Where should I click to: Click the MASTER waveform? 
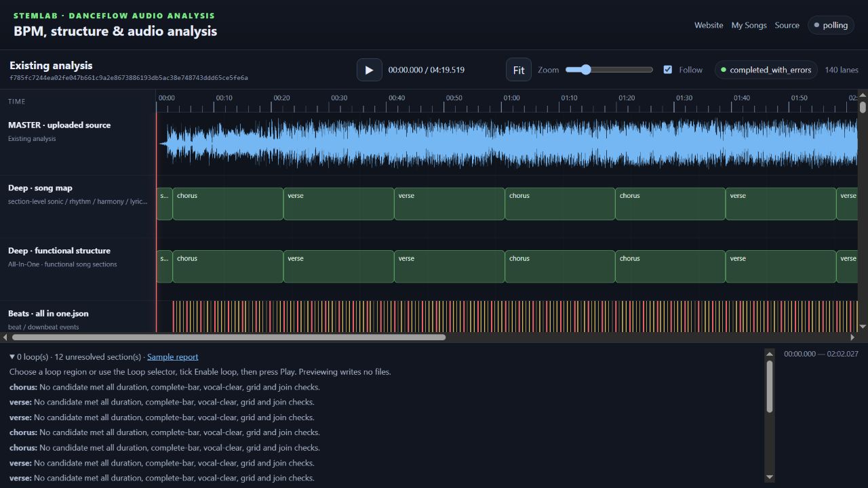pyautogui.click(x=507, y=142)
